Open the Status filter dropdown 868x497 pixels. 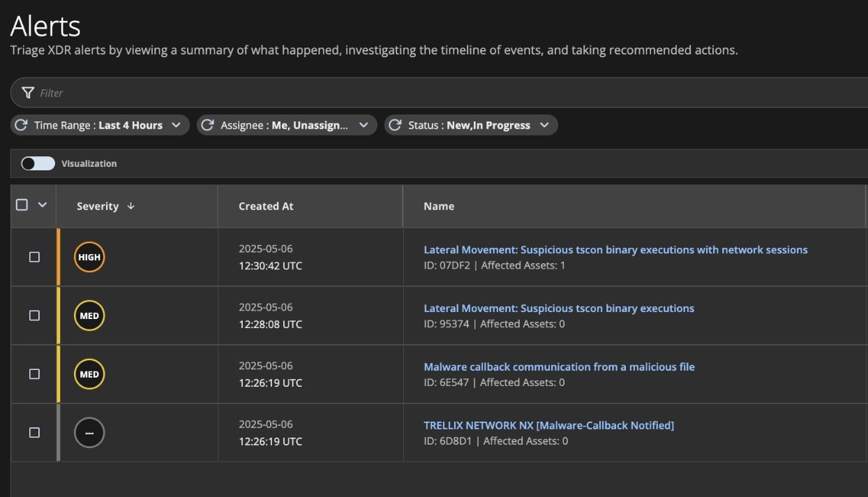pyautogui.click(x=544, y=125)
